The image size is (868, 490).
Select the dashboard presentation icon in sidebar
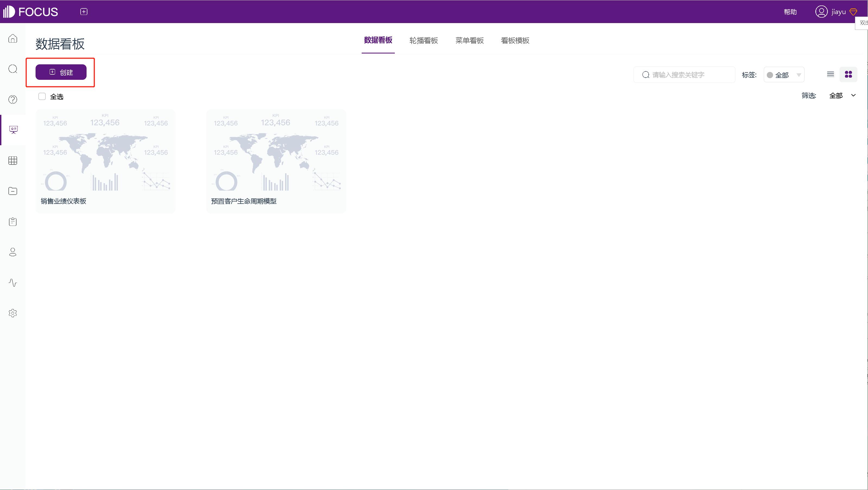click(12, 130)
